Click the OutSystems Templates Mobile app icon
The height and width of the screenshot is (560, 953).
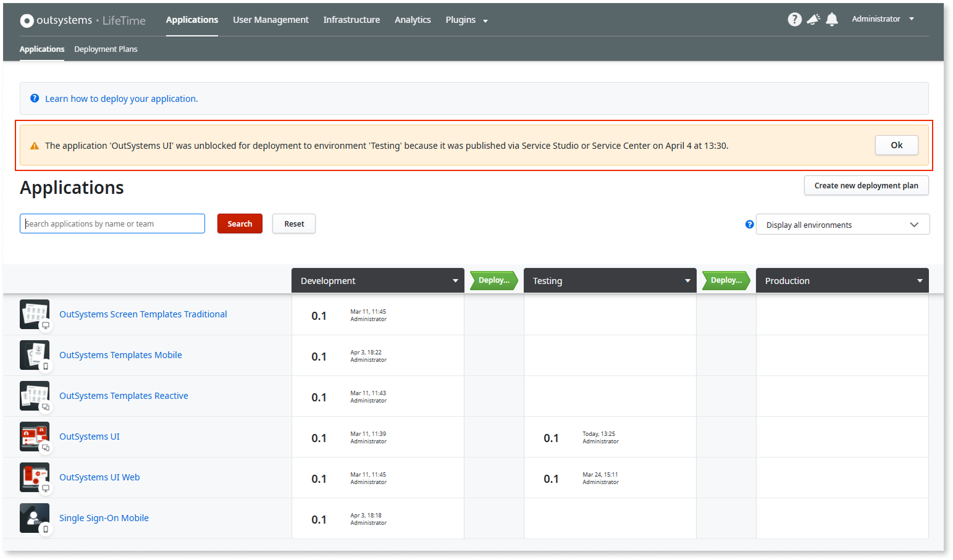[35, 356]
